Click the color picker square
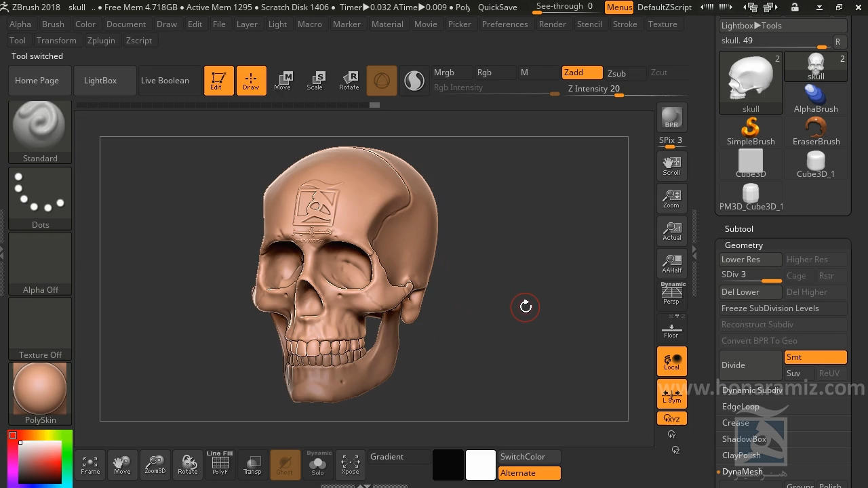 point(40,460)
